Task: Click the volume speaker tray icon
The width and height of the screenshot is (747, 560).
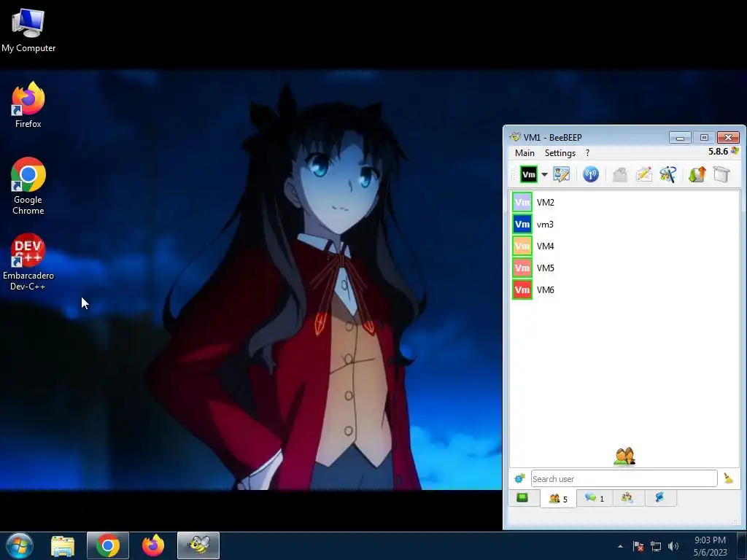Action: click(x=673, y=546)
